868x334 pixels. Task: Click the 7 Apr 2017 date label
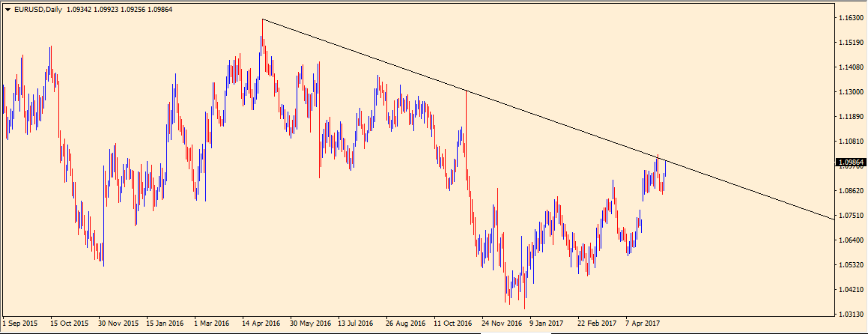[645, 324]
